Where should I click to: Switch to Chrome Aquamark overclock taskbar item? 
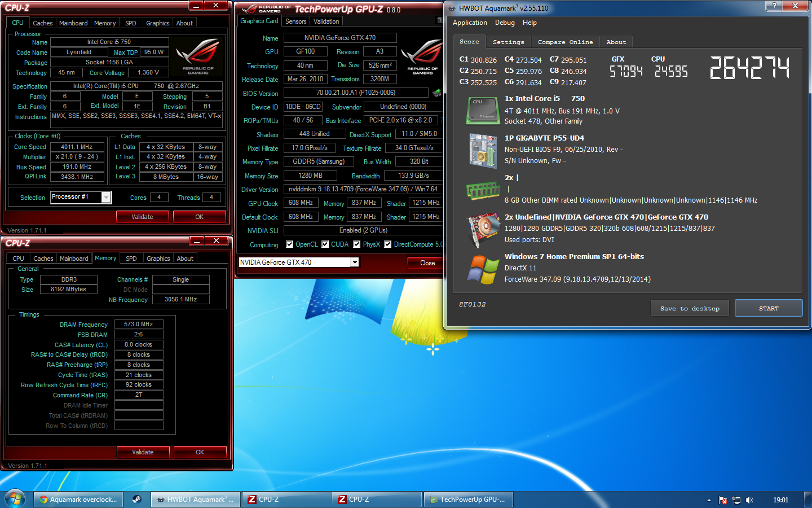pyautogui.click(x=78, y=500)
